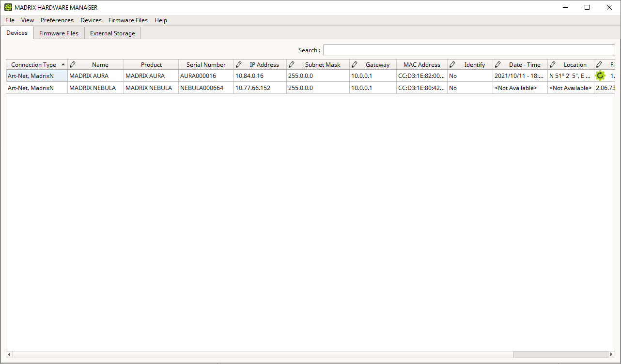The width and height of the screenshot is (621, 364).
Task: Select serial number AURA000016
Action: 206,76
